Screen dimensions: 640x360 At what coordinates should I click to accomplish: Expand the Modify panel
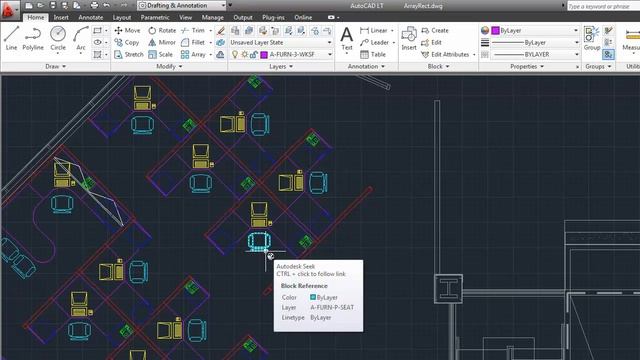[169, 66]
